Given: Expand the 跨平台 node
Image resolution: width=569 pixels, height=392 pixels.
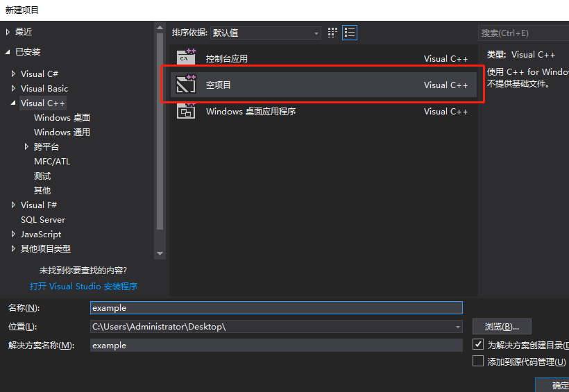Looking at the screenshot, I should 26,146.
